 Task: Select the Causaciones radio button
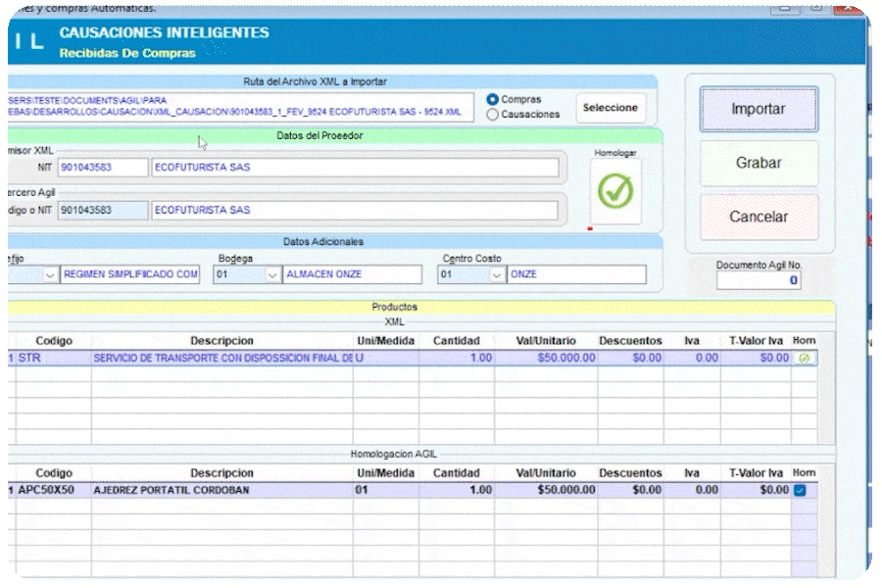[493, 115]
